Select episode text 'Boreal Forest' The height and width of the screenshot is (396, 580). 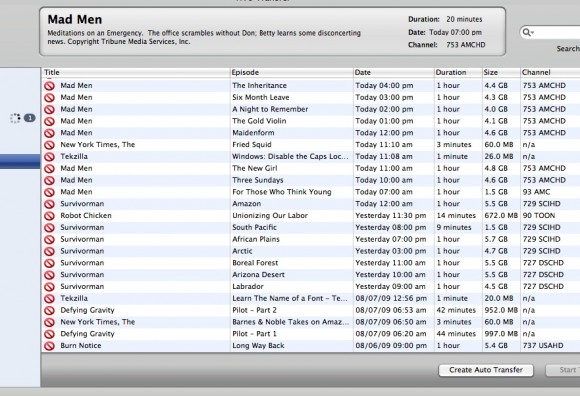point(255,263)
